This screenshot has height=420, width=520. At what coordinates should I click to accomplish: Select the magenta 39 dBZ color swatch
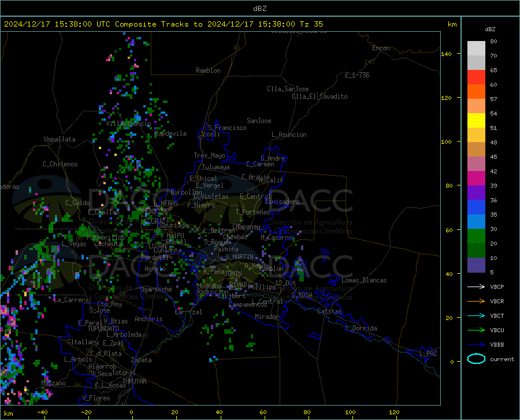coord(476,179)
